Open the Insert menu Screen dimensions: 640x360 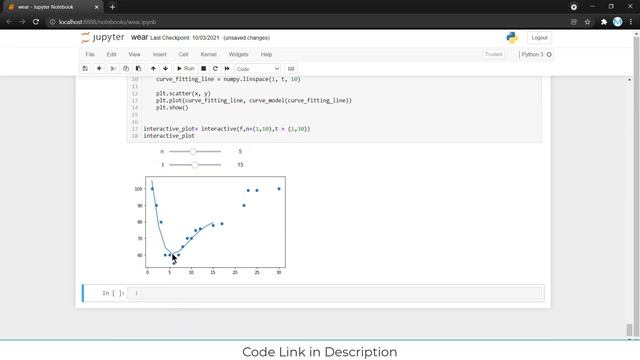(160, 54)
